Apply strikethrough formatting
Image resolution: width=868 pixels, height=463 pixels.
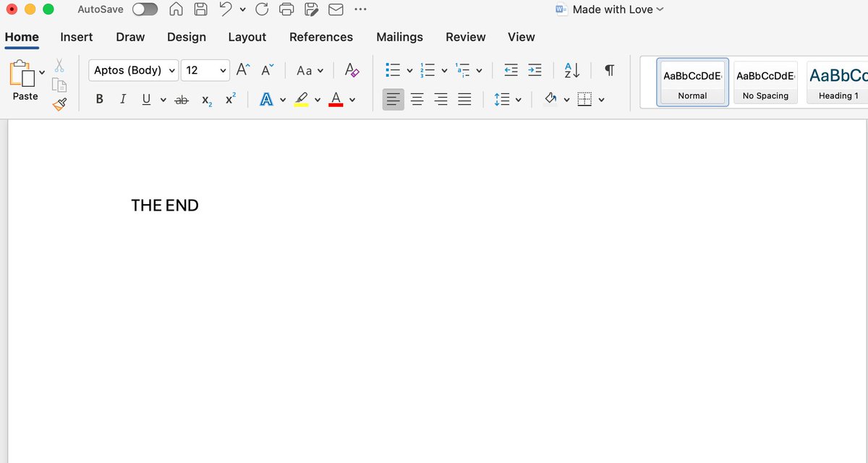pyautogui.click(x=182, y=99)
